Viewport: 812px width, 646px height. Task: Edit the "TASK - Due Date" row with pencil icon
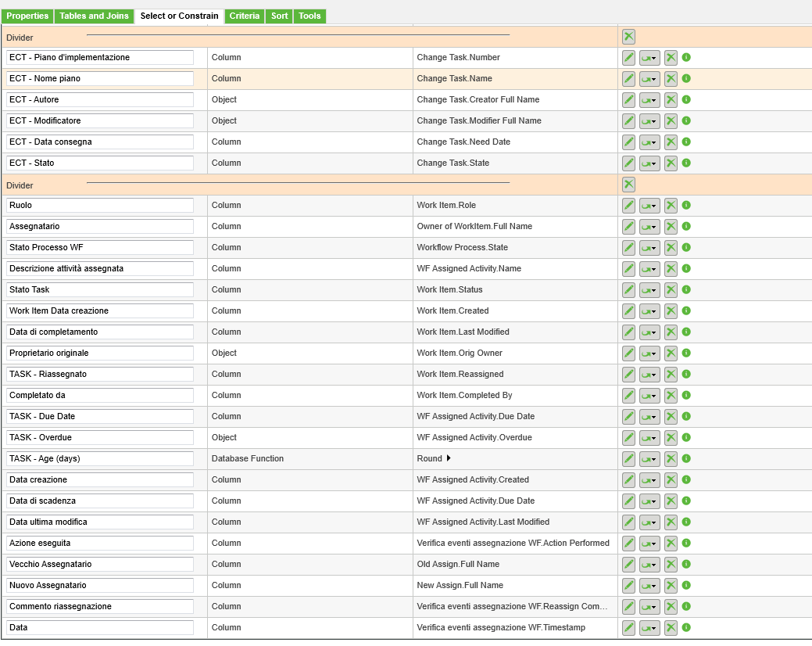pyautogui.click(x=628, y=416)
